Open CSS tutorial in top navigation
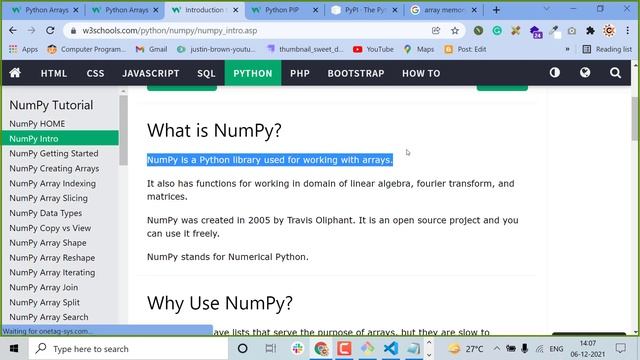Screen dimensions: 640x360 (x=95, y=73)
